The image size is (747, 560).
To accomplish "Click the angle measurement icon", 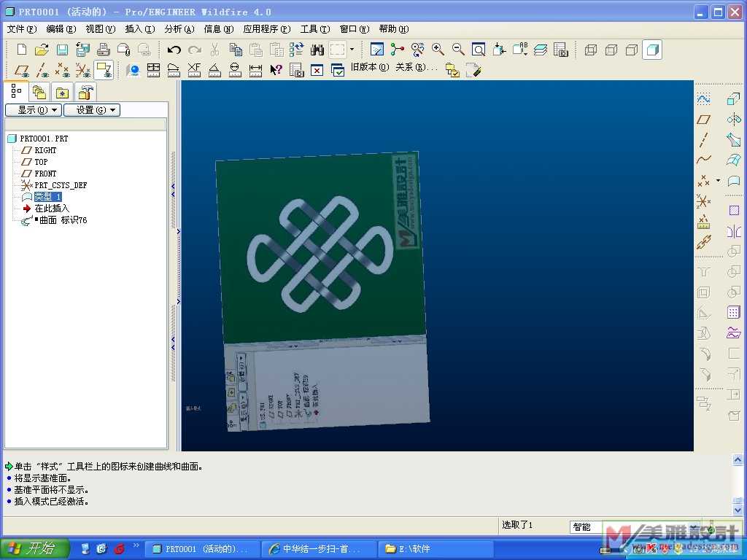I will tap(214, 70).
